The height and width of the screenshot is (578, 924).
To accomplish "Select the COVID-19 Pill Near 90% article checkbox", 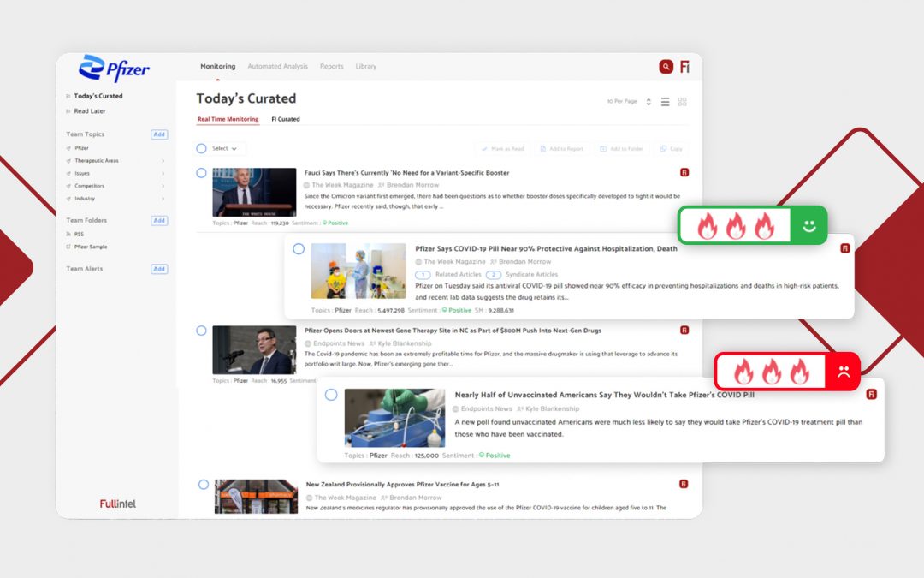I will (x=299, y=249).
